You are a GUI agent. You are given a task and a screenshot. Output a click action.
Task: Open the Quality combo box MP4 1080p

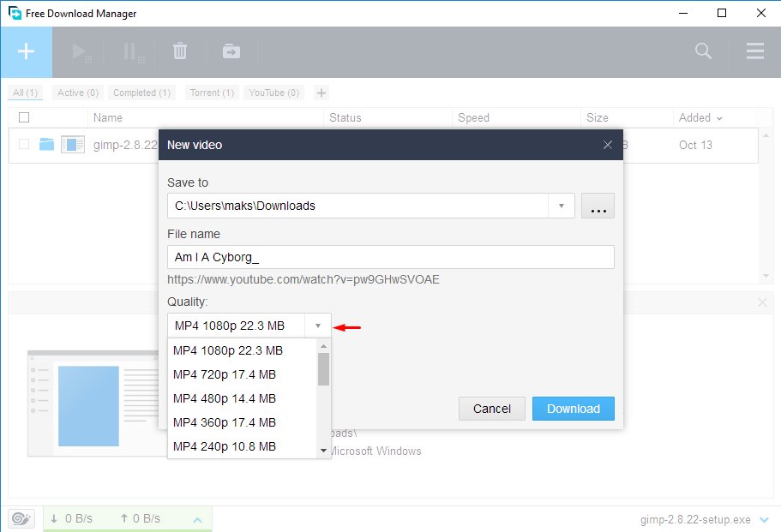[249, 326]
